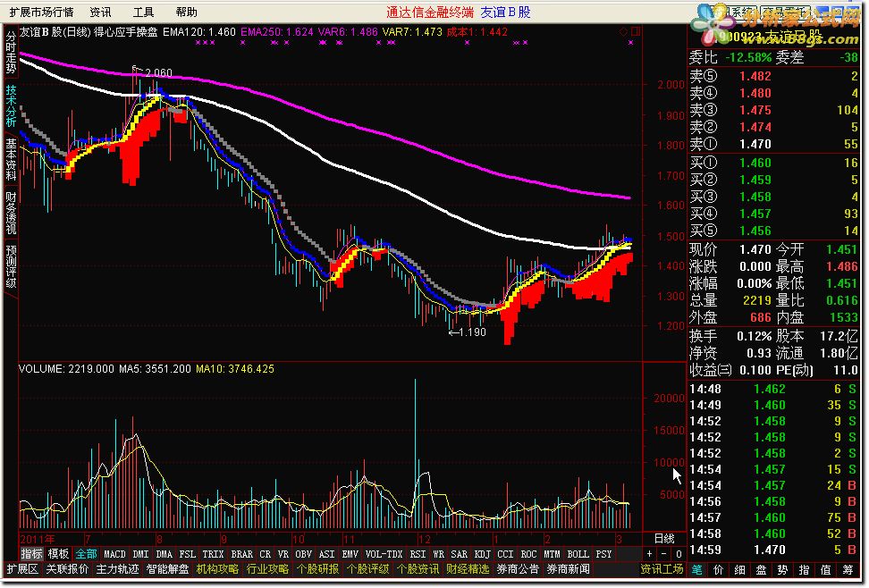Select the 指 index tab

click(x=804, y=569)
